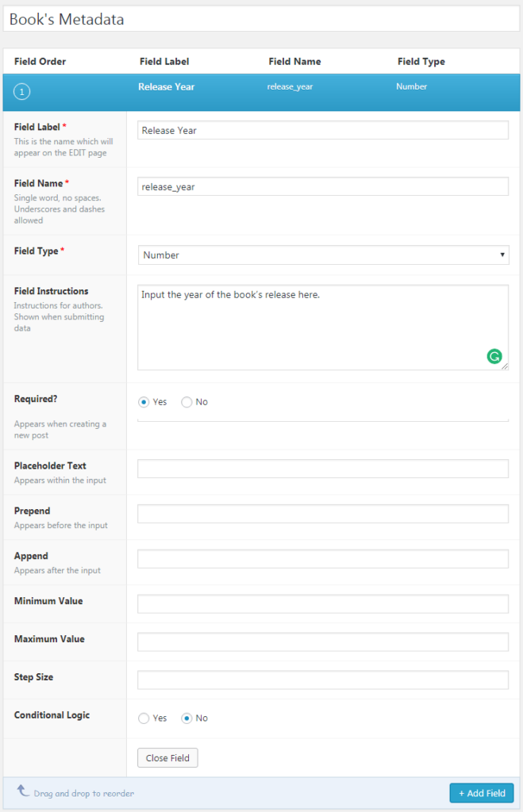Viewport: 523px width, 812px height.
Task: Click the Field Instructions textarea
Action: [323, 327]
